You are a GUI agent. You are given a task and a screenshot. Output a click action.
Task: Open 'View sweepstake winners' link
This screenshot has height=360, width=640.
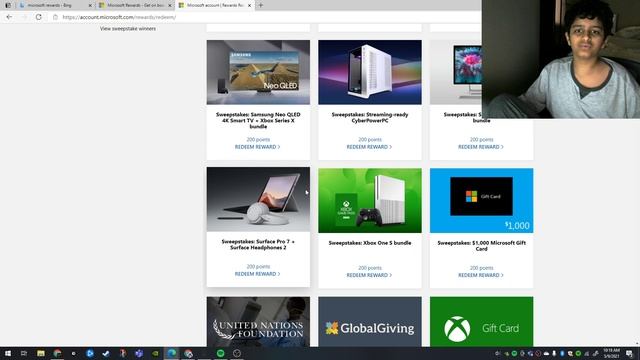coord(128,29)
